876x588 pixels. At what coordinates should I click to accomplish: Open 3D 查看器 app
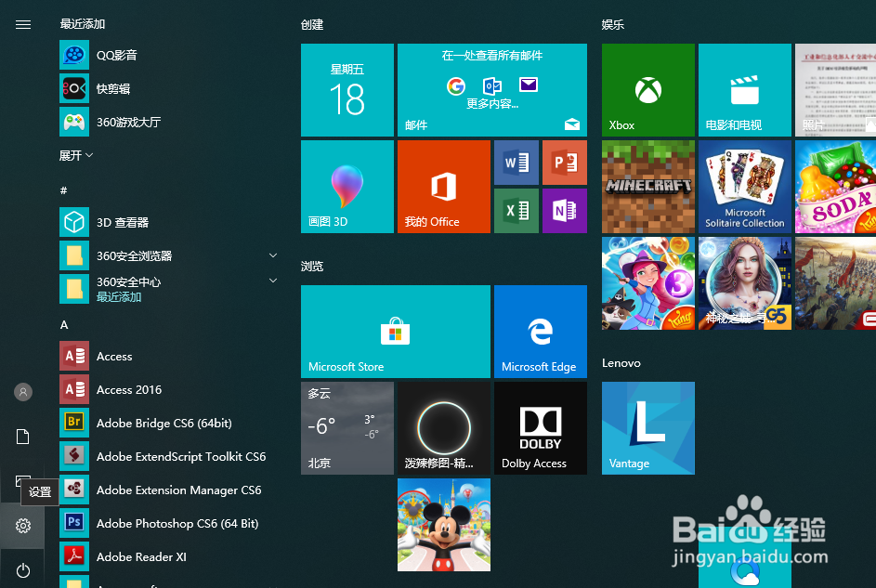(x=167, y=222)
